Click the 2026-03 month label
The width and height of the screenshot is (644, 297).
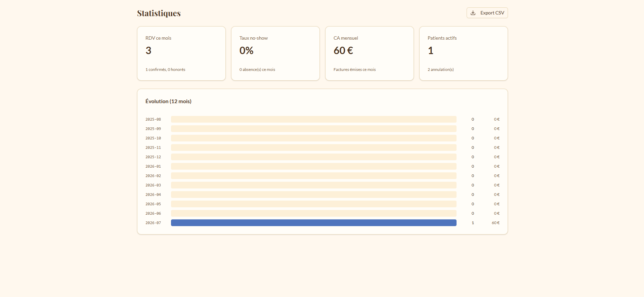[x=153, y=185]
